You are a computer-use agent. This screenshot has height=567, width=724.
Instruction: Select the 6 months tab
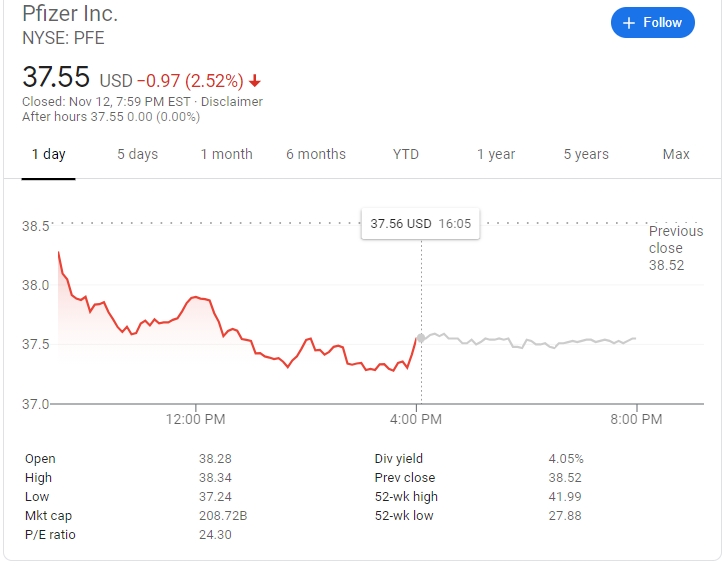pyautogui.click(x=316, y=154)
